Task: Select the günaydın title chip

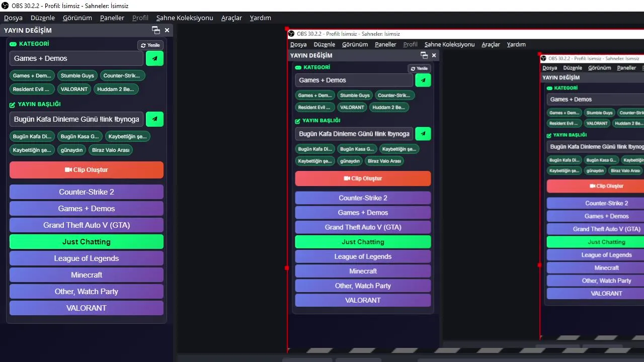Action: 71,150
